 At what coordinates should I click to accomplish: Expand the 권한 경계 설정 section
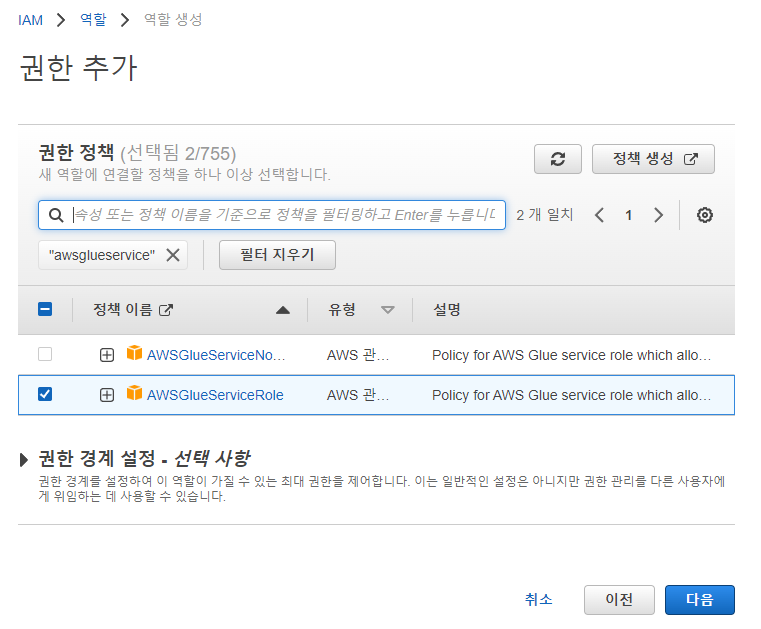pos(23,459)
